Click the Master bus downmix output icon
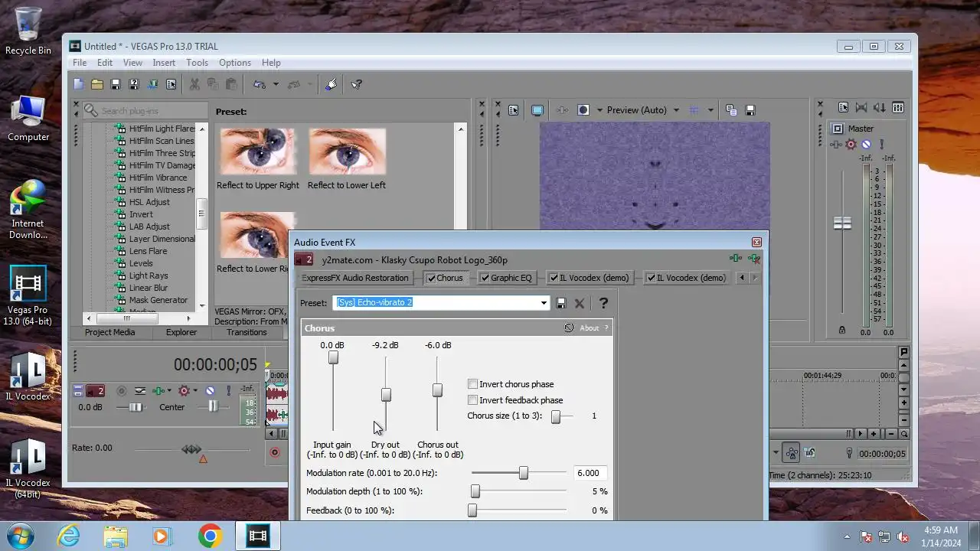This screenshot has height=551, width=980. click(x=861, y=108)
